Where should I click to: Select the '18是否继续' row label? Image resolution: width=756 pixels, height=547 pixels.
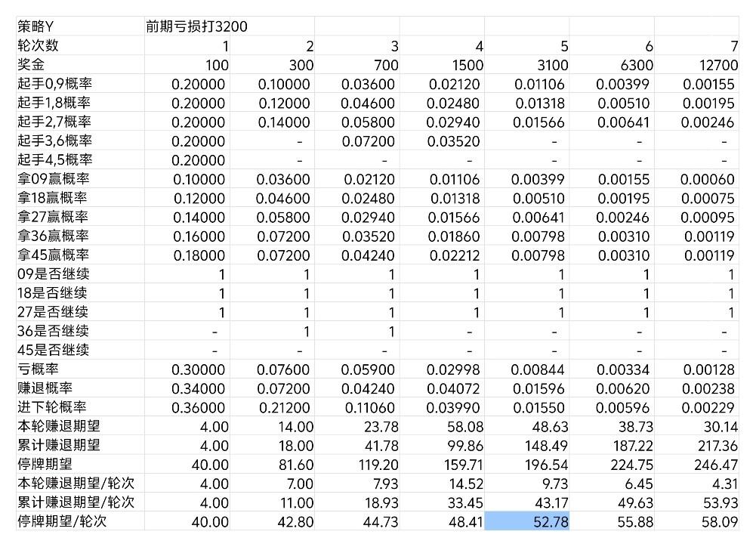(x=53, y=293)
